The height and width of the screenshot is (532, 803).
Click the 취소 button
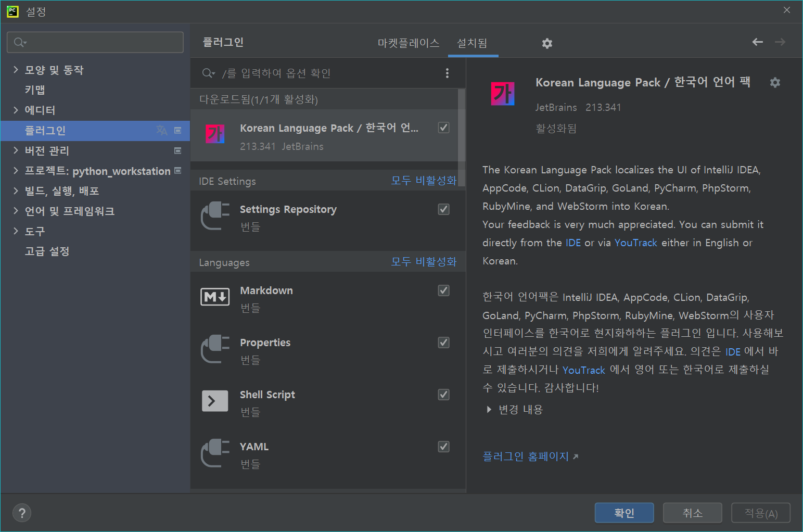click(693, 513)
